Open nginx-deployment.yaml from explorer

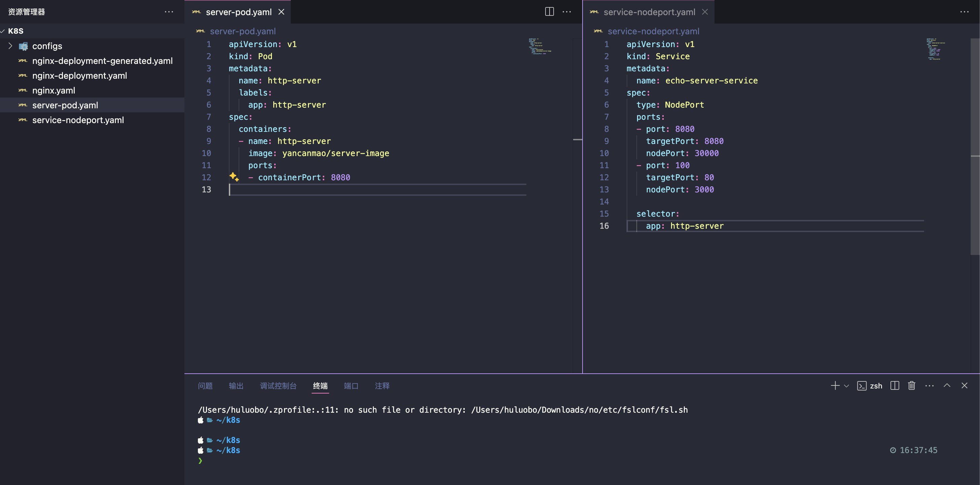click(79, 76)
